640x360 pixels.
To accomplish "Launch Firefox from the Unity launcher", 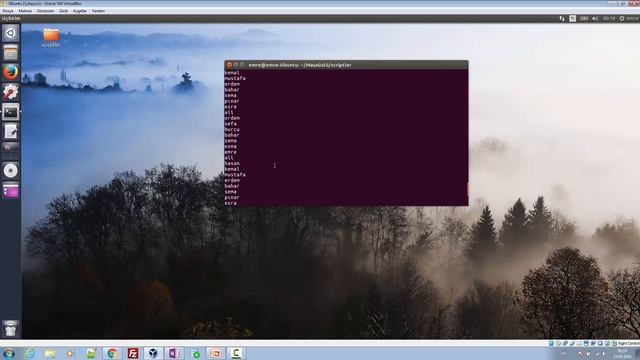I will (11, 72).
